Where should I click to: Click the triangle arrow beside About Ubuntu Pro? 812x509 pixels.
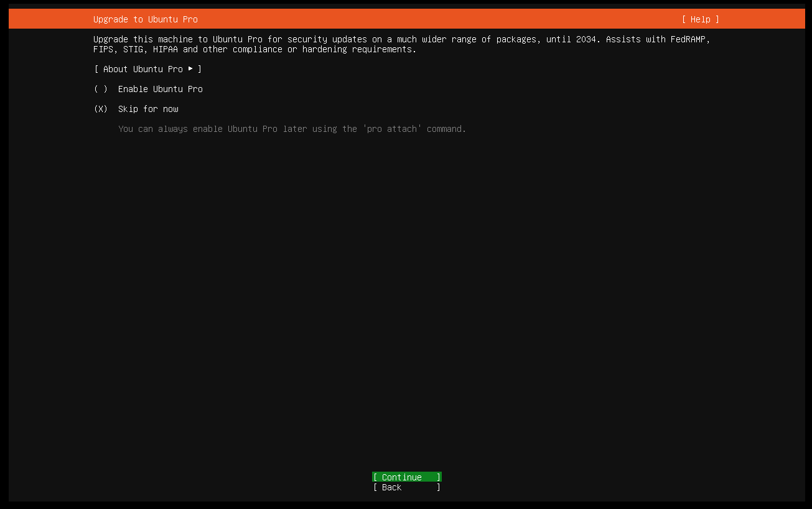pos(190,68)
